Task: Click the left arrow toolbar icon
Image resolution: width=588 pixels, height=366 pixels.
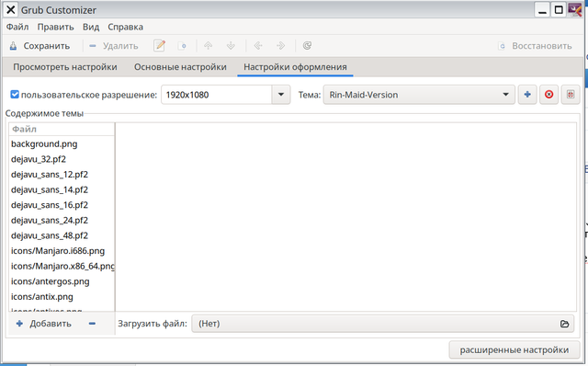Action: point(258,46)
